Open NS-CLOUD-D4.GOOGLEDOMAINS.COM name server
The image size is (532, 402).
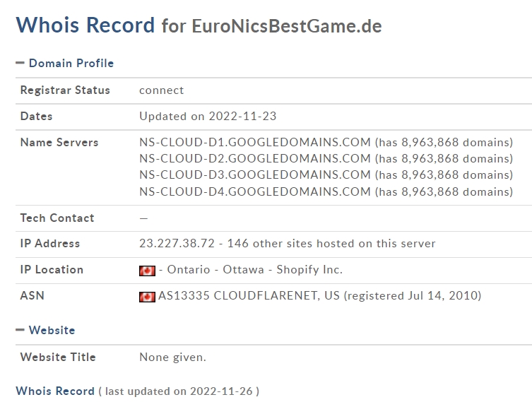click(255, 191)
